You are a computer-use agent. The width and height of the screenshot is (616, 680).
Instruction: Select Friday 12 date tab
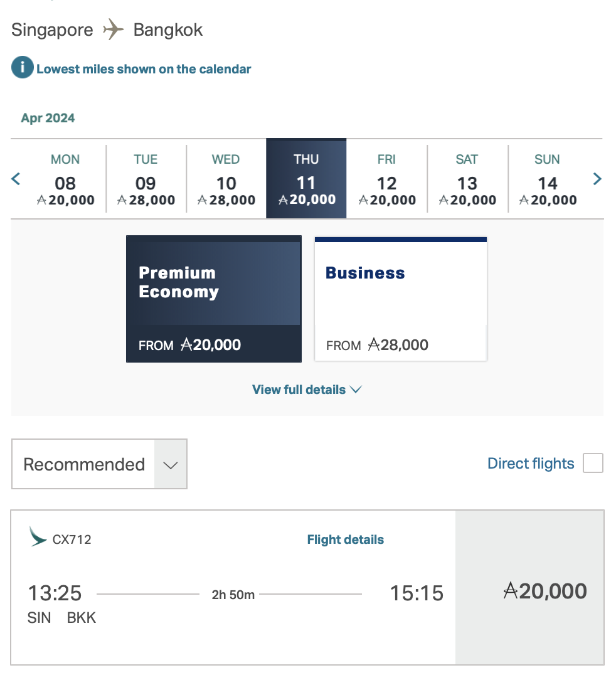386,180
